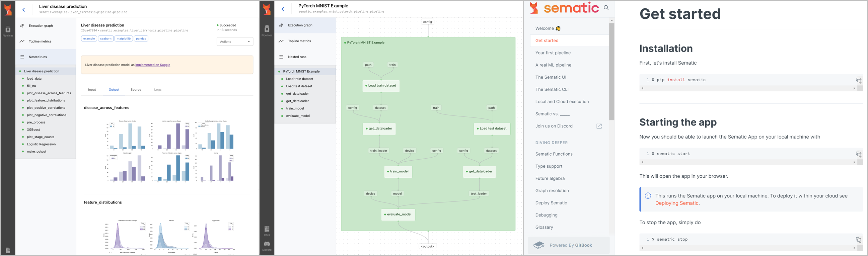
Task: Click search magnifier icon next to sematic logo
Action: coord(606,7)
